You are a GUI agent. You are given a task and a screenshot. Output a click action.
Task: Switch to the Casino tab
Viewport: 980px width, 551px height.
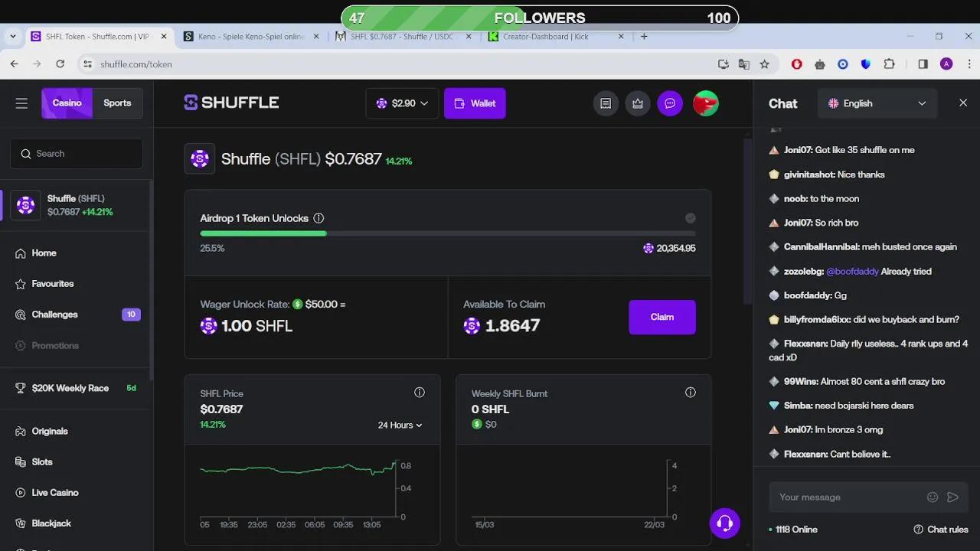pyautogui.click(x=67, y=103)
